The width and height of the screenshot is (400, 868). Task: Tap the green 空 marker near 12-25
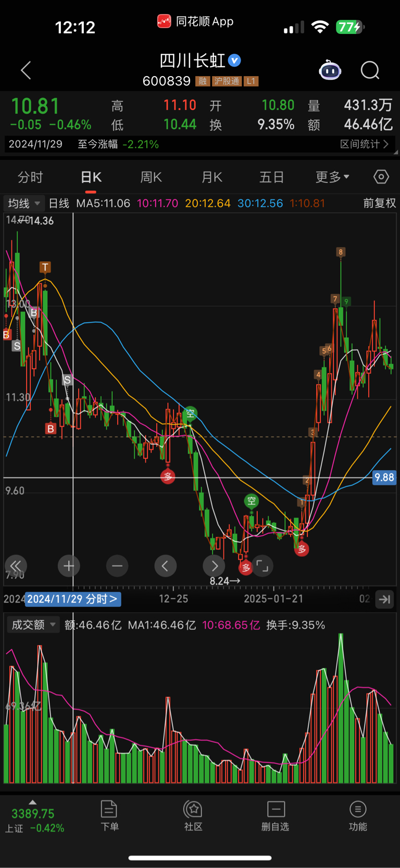click(x=190, y=414)
